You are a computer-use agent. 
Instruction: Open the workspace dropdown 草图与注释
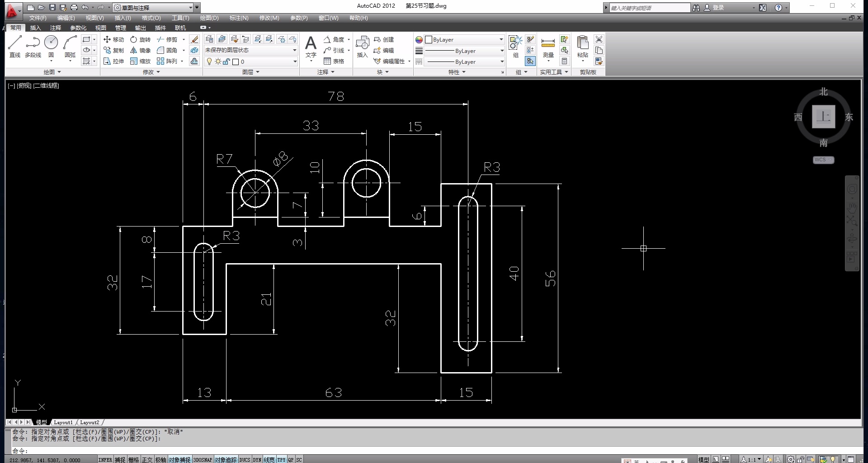click(154, 8)
